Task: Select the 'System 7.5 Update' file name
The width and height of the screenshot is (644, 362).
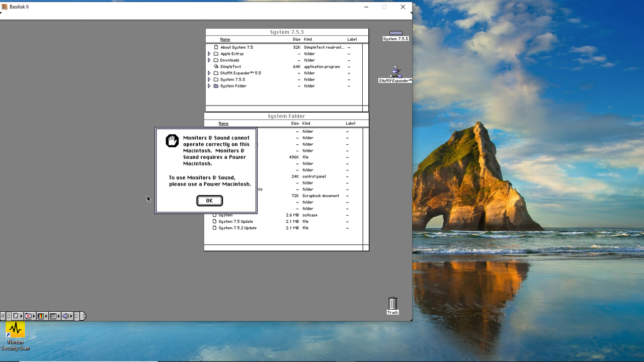Action: [236, 221]
